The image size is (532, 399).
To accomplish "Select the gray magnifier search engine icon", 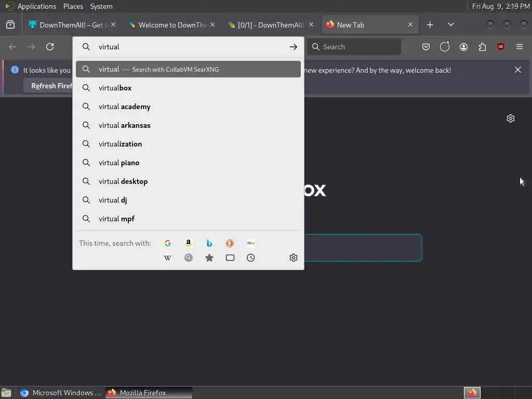I will [x=188, y=258].
